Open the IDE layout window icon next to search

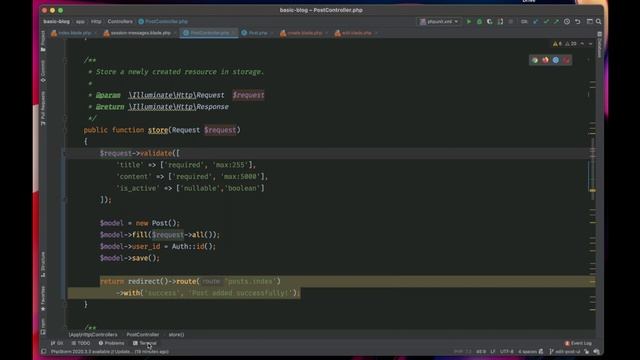click(589, 22)
